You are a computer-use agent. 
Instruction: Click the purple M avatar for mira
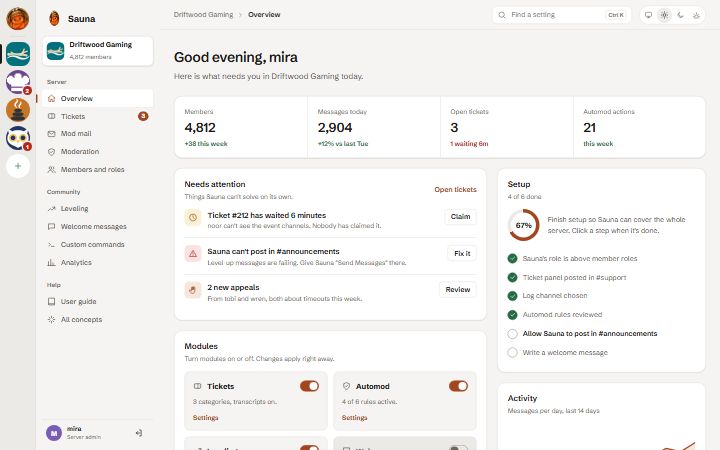54,433
